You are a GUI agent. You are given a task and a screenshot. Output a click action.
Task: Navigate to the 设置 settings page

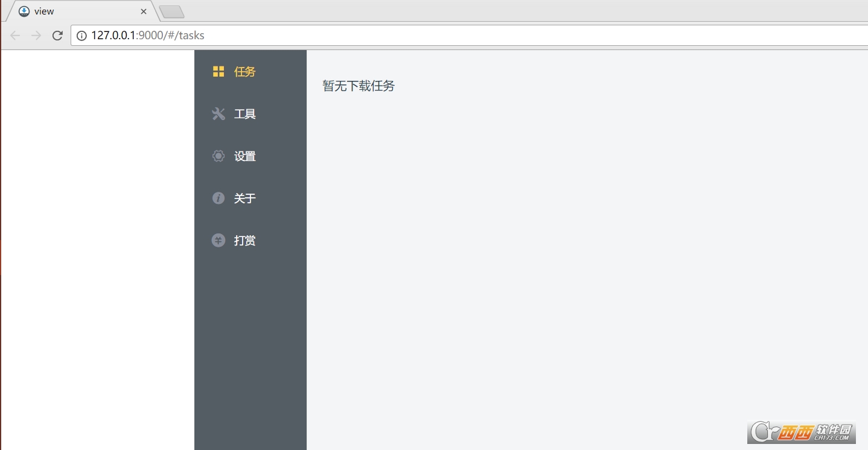(x=245, y=156)
